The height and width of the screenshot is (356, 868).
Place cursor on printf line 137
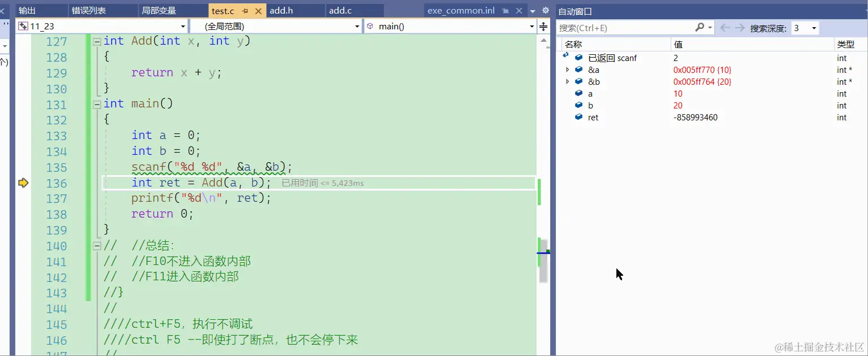coord(201,198)
